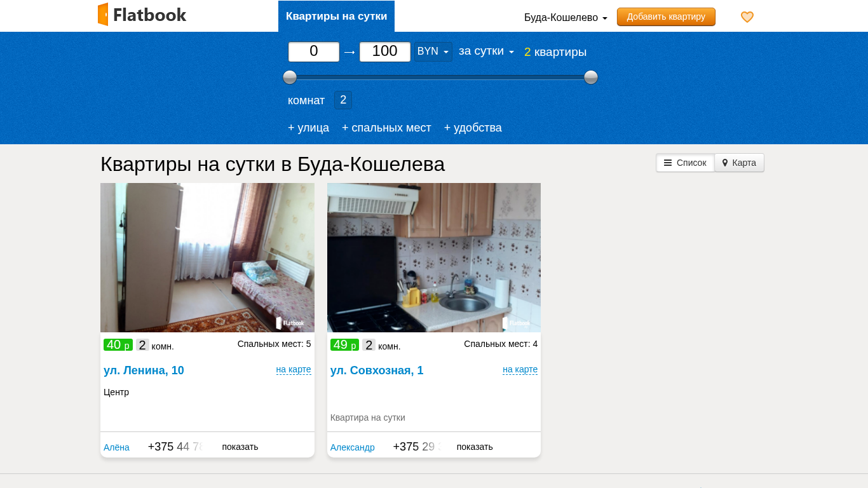Click the 40 р price badge
This screenshot has height=488, width=868.
click(x=118, y=345)
